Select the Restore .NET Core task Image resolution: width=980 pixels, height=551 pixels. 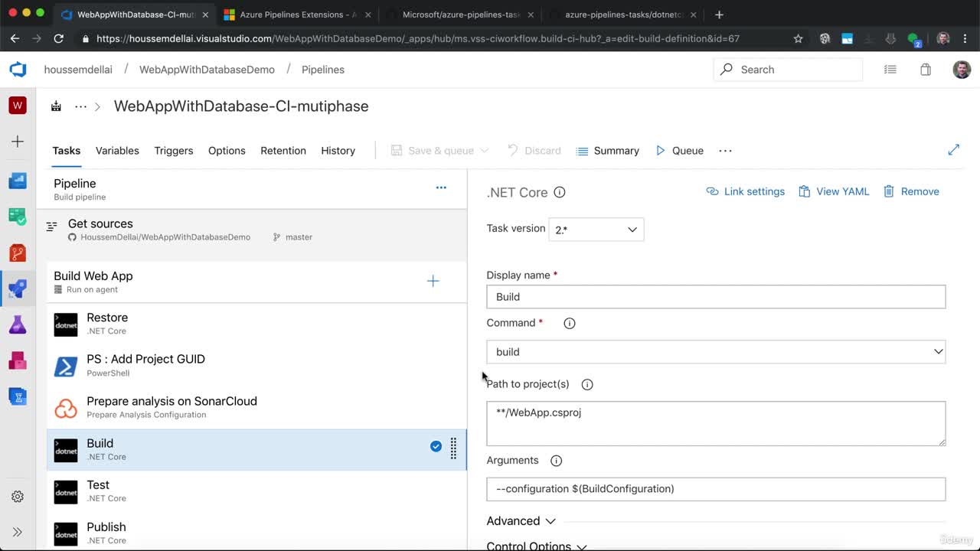pyautogui.click(x=256, y=324)
